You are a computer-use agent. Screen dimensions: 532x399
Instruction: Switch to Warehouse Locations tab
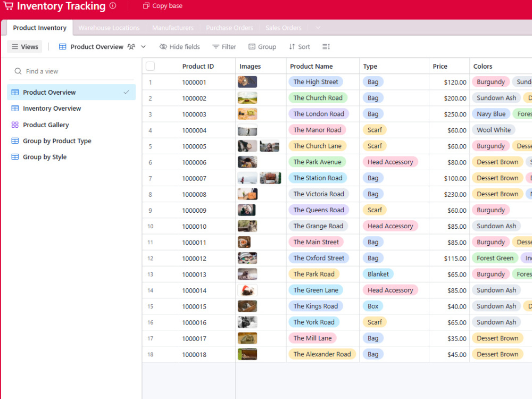click(x=109, y=28)
